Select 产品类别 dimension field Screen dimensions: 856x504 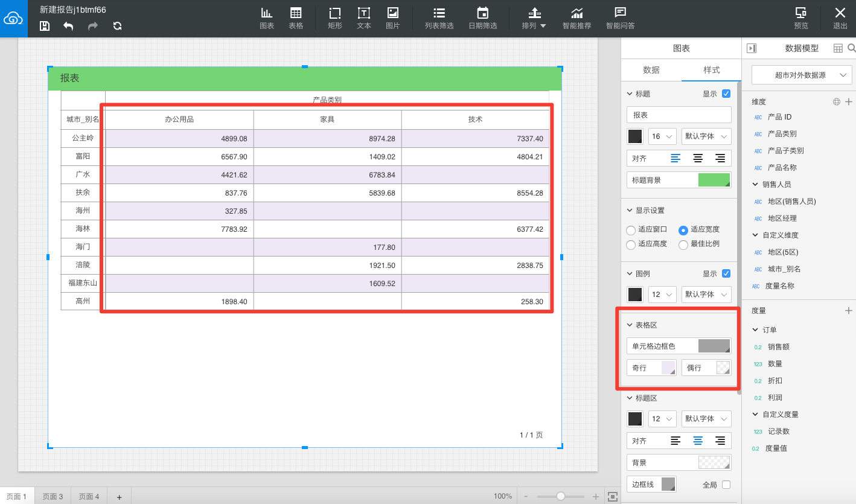[782, 133]
